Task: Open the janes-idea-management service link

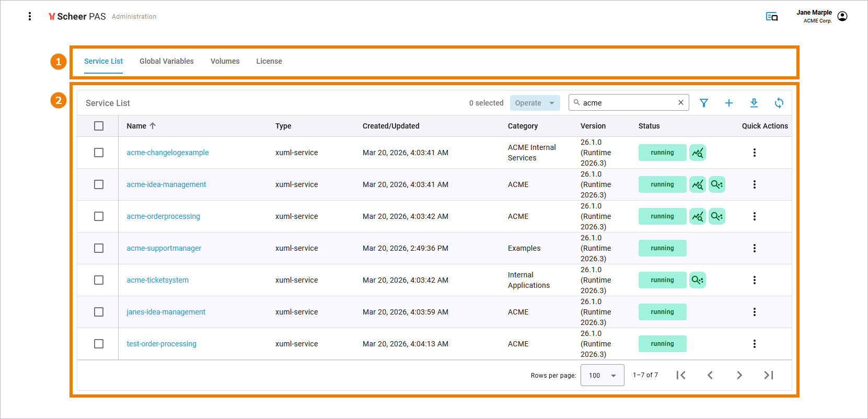Action: 166,312
